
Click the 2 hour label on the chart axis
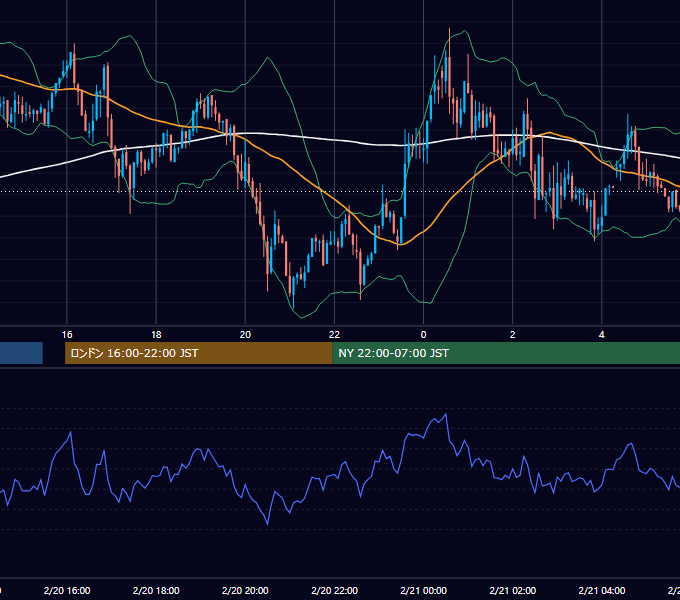pyautogui.click(x=513, y=335)
